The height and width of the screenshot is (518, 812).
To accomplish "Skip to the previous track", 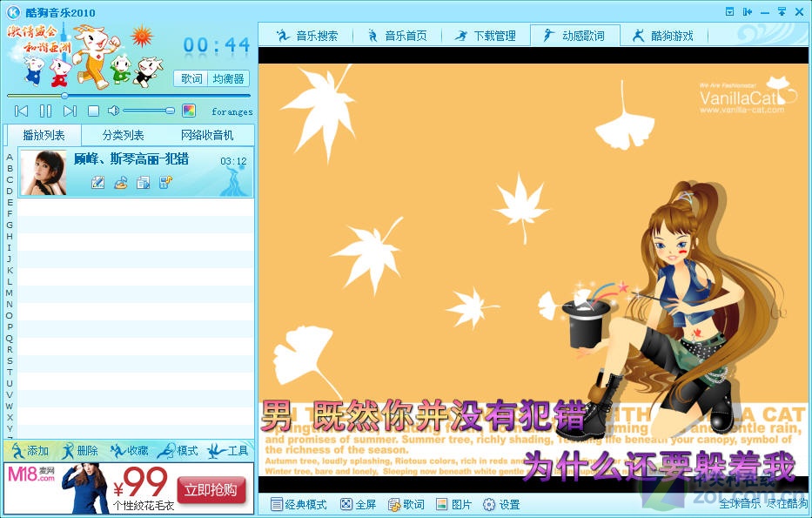I will point(21,111).
